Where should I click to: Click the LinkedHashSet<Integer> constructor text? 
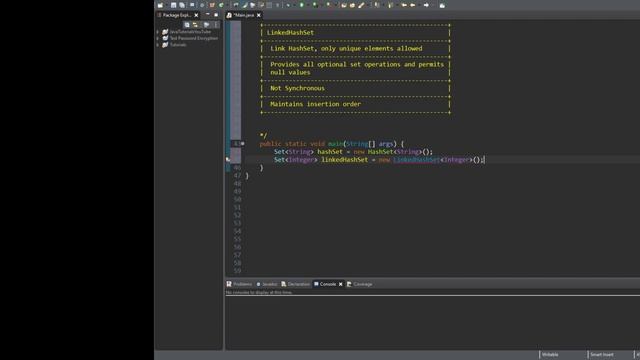coord(438,160)
